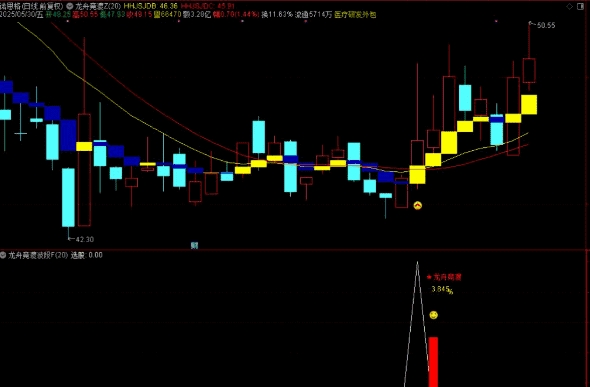This screenshot has height=387, width=590.
Task: Click the 3.845% percentage label
Action: pyautogui.click(x=442, y=290)
